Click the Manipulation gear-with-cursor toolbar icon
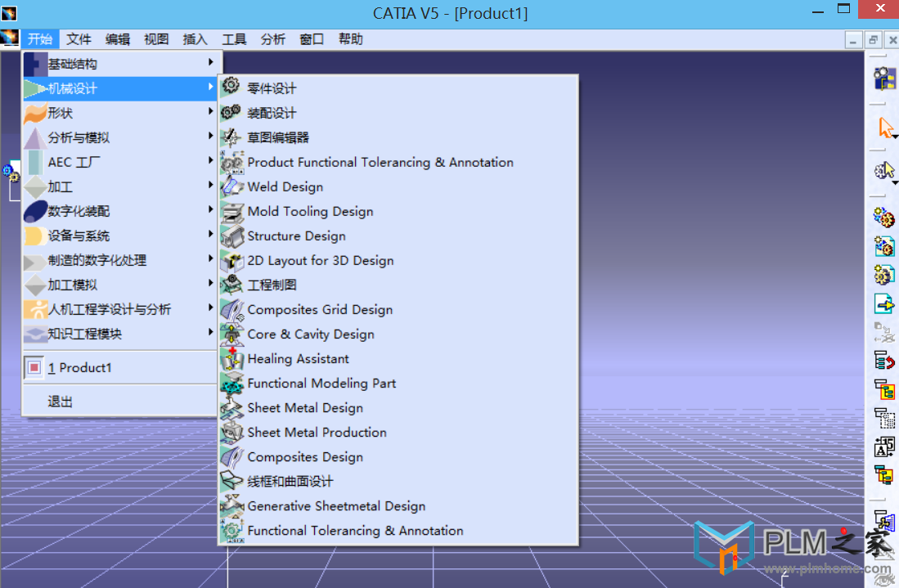 884,171
